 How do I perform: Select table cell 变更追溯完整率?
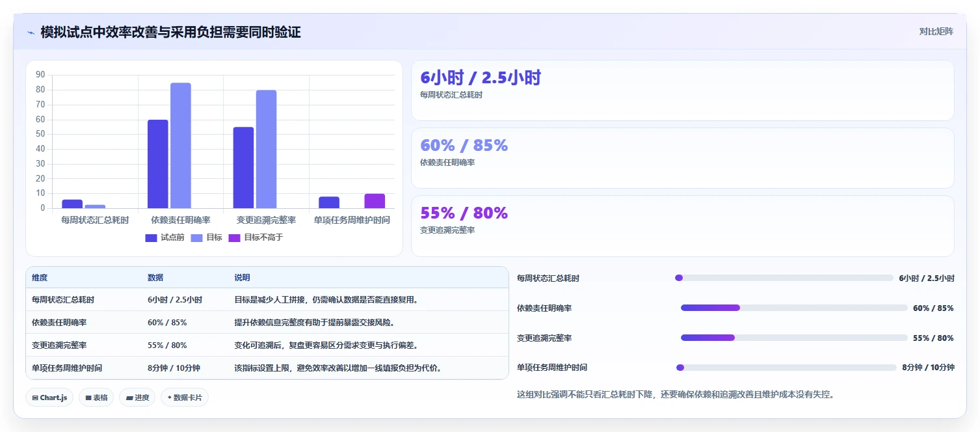[59, 345]
